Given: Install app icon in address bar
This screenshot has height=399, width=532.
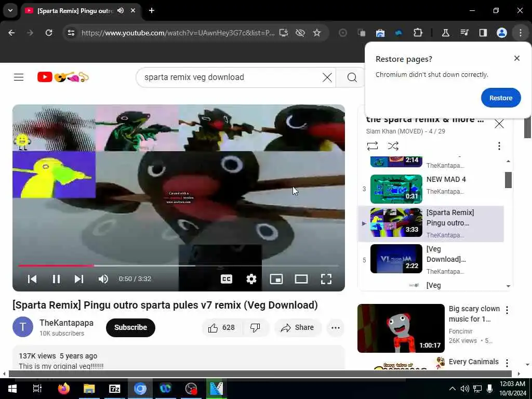Looking at the screenshot, I should pyautogui.click(x=284, y=33).
